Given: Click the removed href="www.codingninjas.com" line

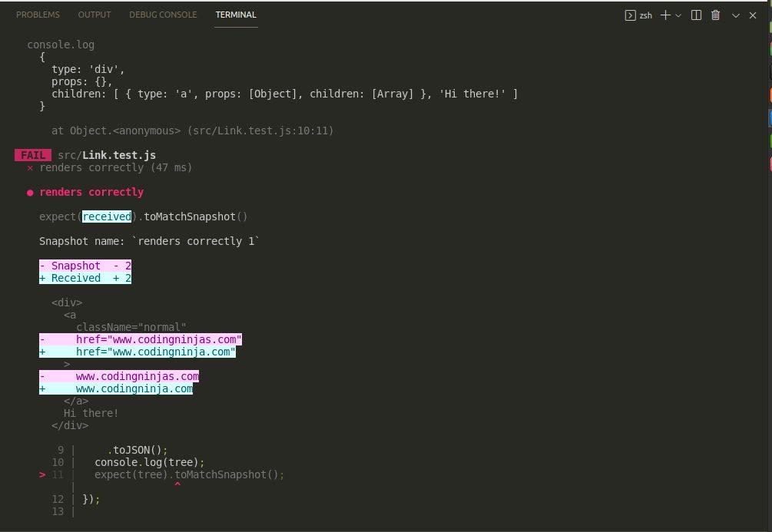Looking at the screenshot, I should (x=141, y=339).
